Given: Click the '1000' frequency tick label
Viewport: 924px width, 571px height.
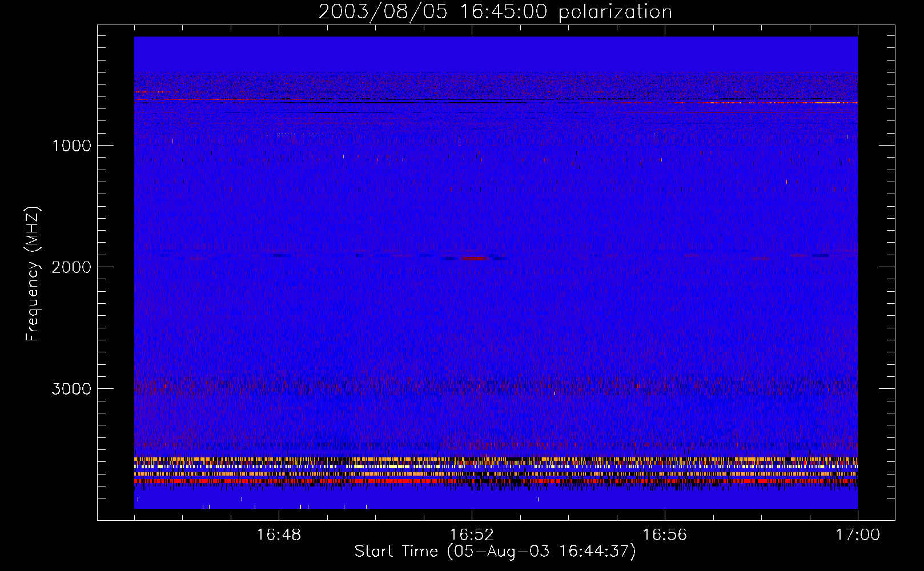Looking at the screenshot, I should pyautogui.click(x=71, y=146).
